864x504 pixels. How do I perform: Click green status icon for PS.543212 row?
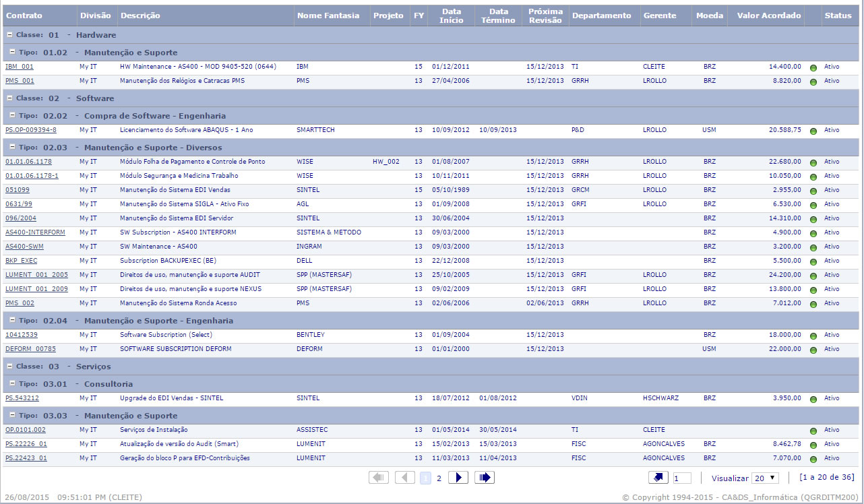point(813,399)
